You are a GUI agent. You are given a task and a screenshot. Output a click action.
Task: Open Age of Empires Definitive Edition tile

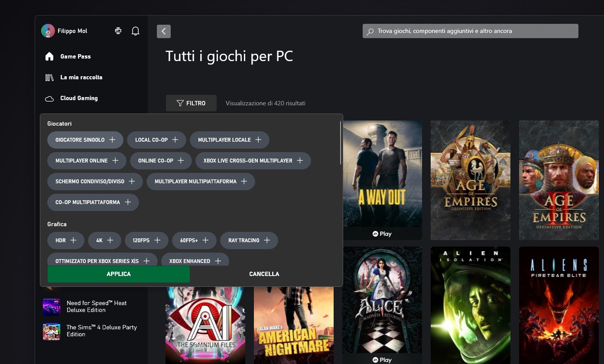(471, 180)
